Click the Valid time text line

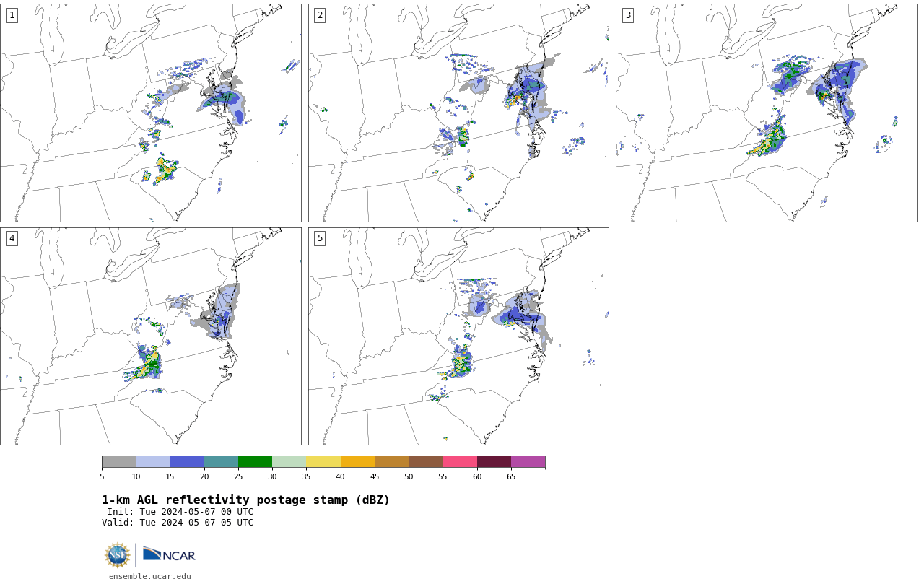178,523
